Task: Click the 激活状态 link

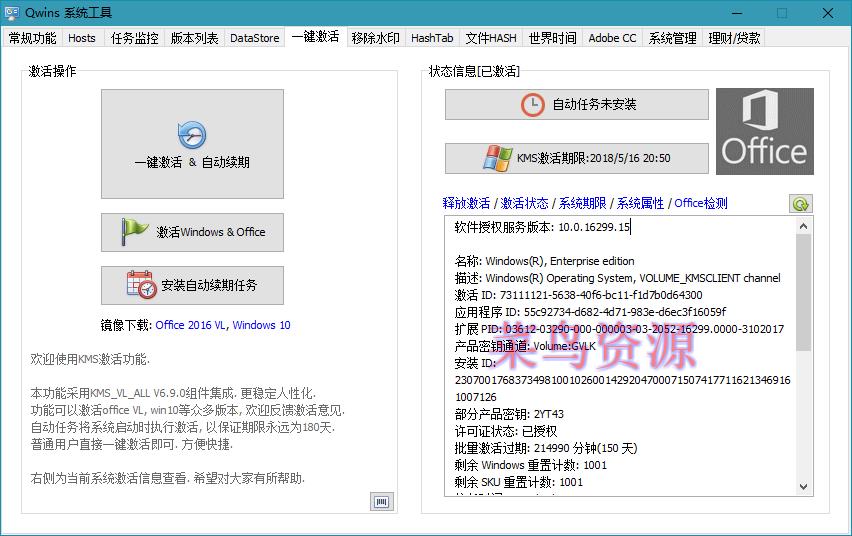Action: [524, 203]
